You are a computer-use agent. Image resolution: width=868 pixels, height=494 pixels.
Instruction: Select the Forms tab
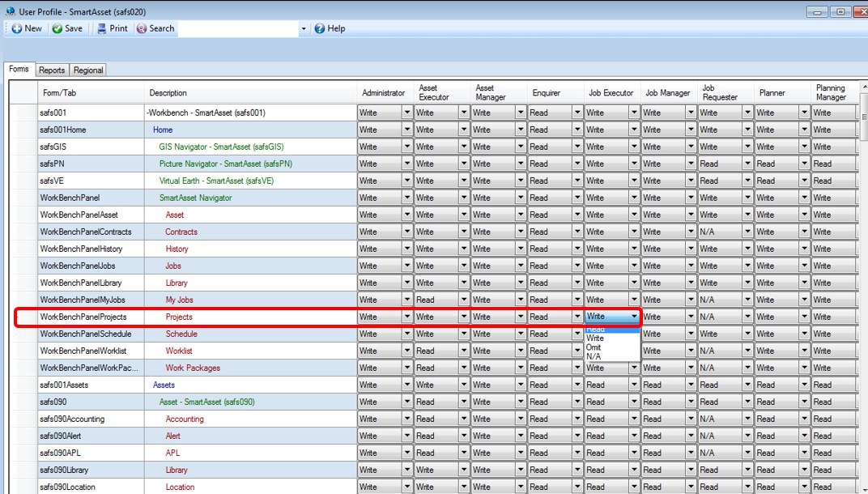(19, 69)
